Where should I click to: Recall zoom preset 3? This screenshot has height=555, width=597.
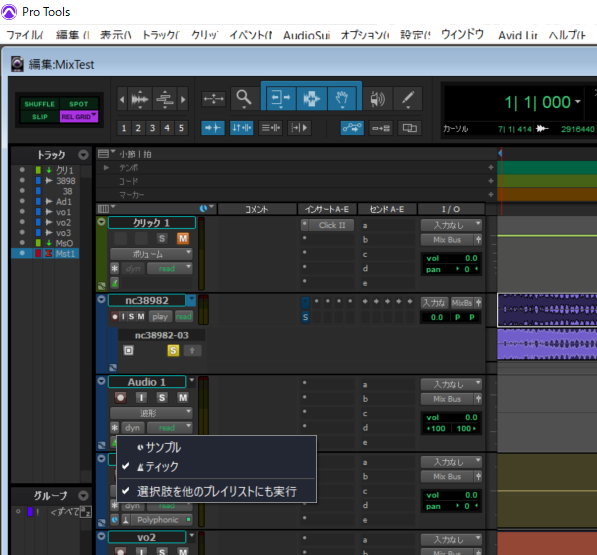point(153,128)
